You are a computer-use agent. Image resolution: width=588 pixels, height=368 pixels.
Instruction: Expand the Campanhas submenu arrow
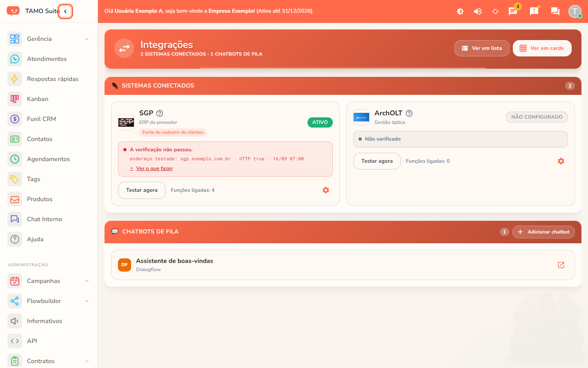[x=87, y=281]
